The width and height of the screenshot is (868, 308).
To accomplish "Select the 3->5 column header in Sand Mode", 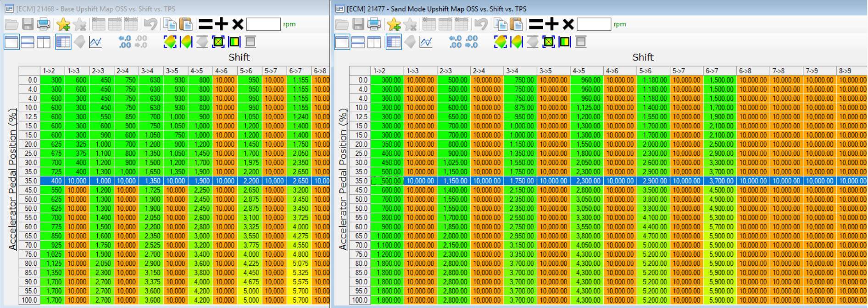I will [x=554, y=71].
